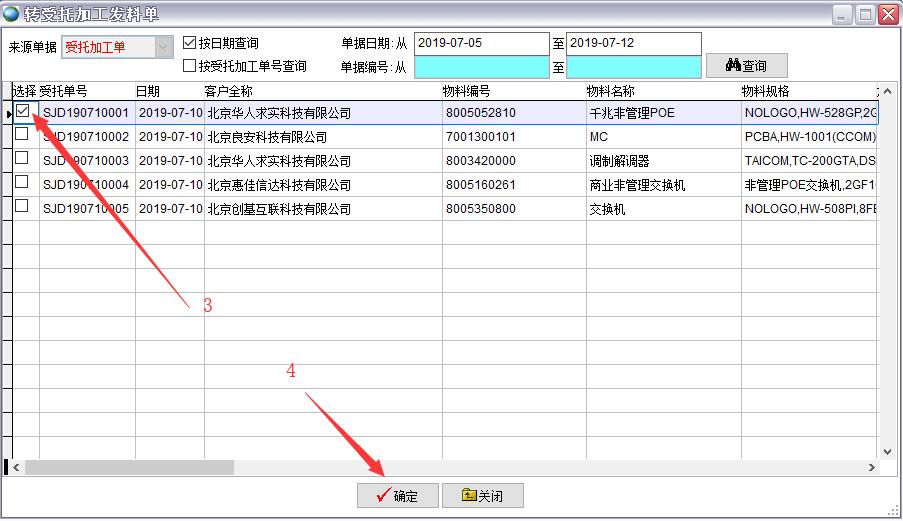Open the 来源单据 source document dropdown
903x521 pixels.
coord(164,47)
